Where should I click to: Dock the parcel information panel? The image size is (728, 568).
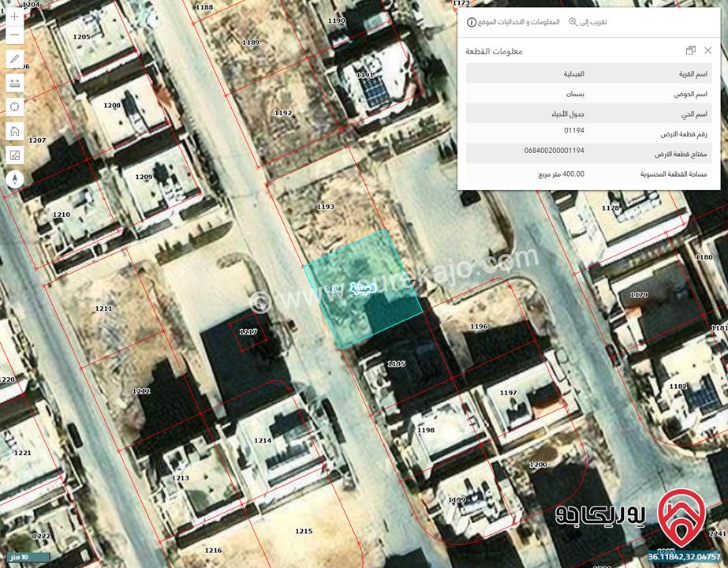pyautogui.click(x=691, y=50)
